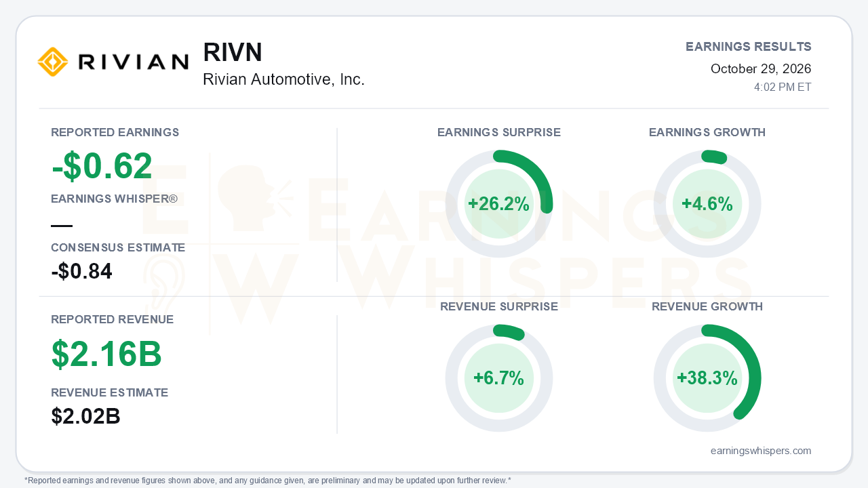Click the +6.7% revenue surprise gauge
Image resolution: width=868 pixels, height=488 pixels.
pos(499,378)
